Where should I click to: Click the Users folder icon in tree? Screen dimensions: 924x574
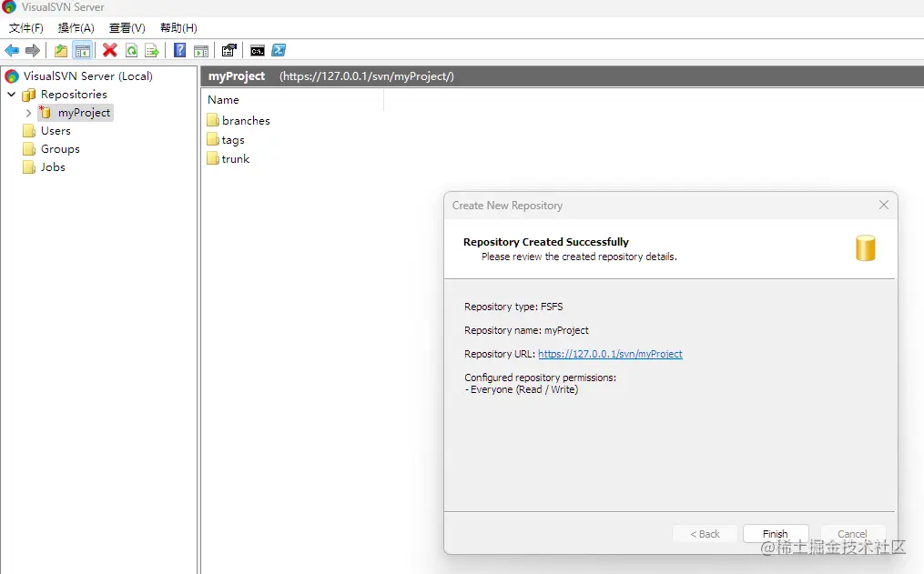[29, 131]
